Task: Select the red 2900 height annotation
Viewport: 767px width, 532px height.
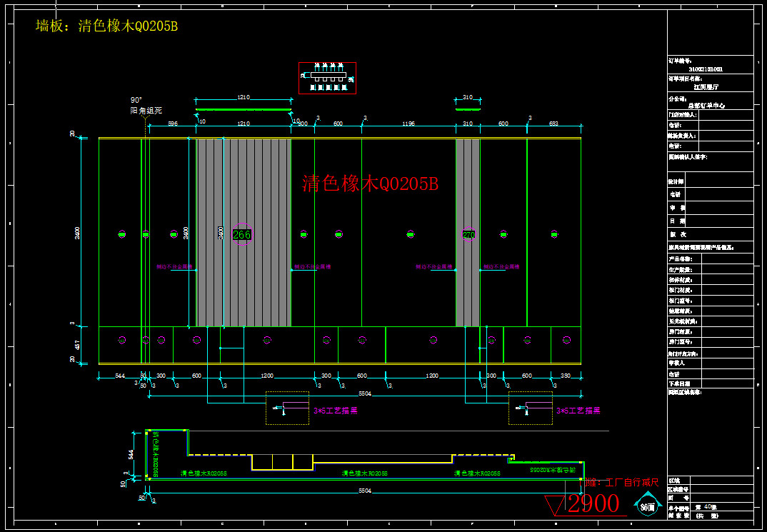Action: click(593, 504)
